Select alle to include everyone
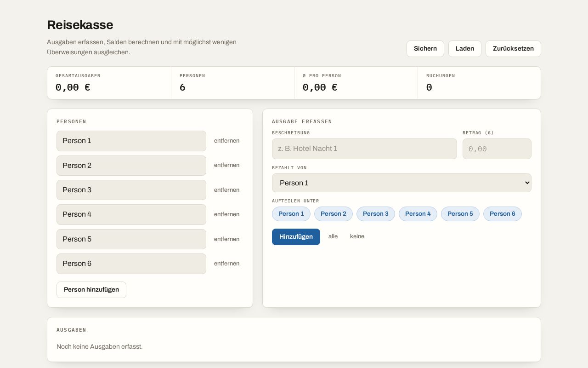Image resolution: width=588 pixels, height=368 pixels. tap(333, 236)
